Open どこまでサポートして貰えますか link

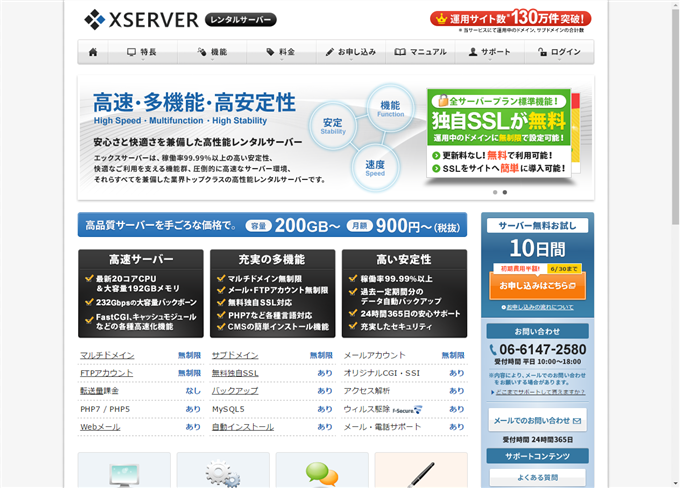point(540,392)
